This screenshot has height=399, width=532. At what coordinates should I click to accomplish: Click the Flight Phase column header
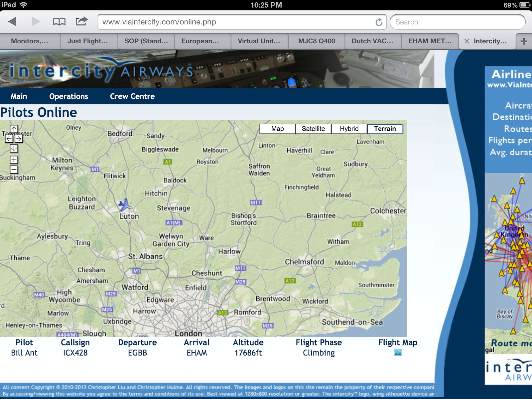tap(319, 342)
